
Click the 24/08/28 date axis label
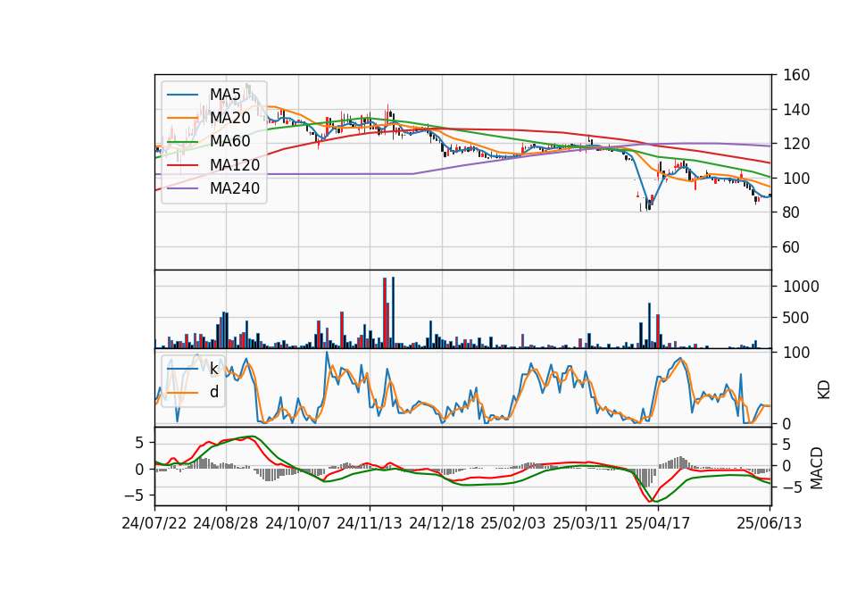226,523
